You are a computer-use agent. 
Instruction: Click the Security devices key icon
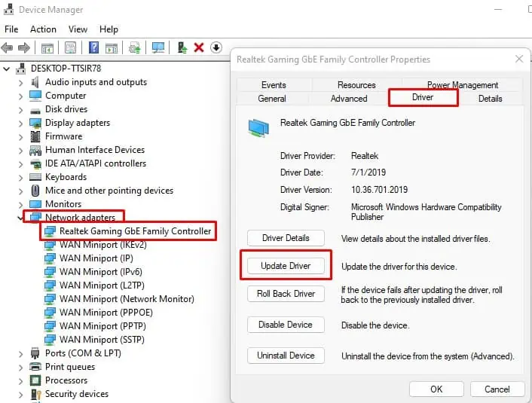tap(35, 394)
